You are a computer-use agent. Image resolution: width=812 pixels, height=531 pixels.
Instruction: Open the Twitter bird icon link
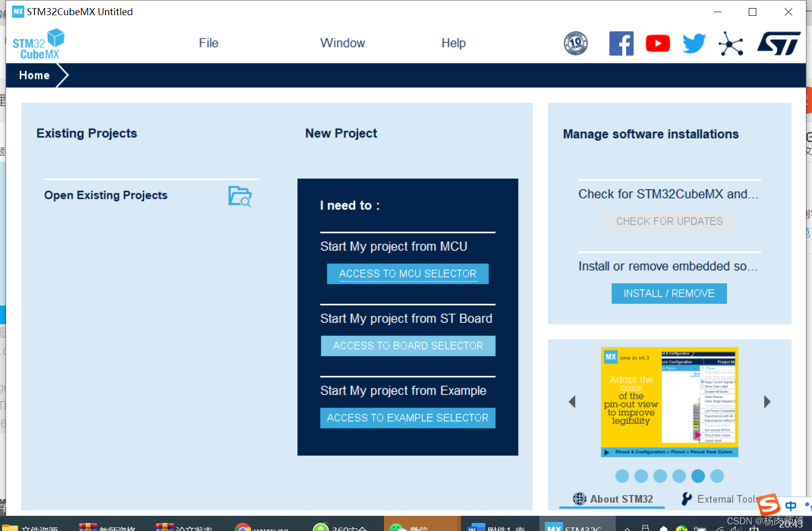coord(694,43)
